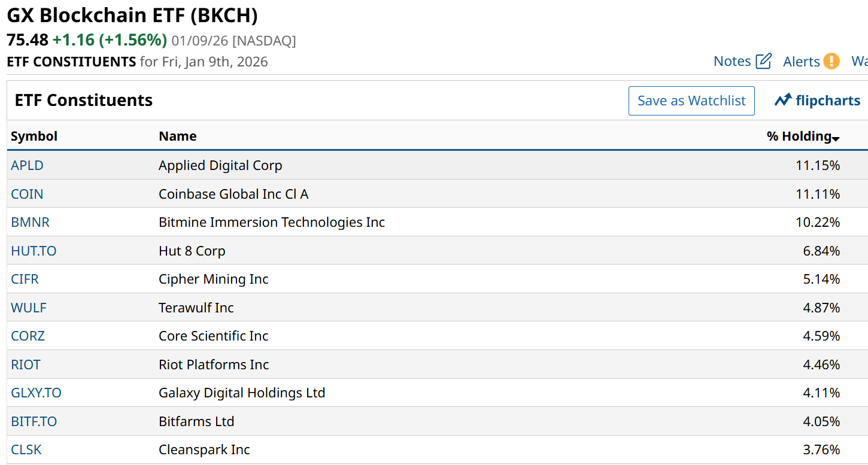The height and width of the screenshot is (465, 868).
Task: Open the BITF.TO symbol link
Action: point(34,421)
